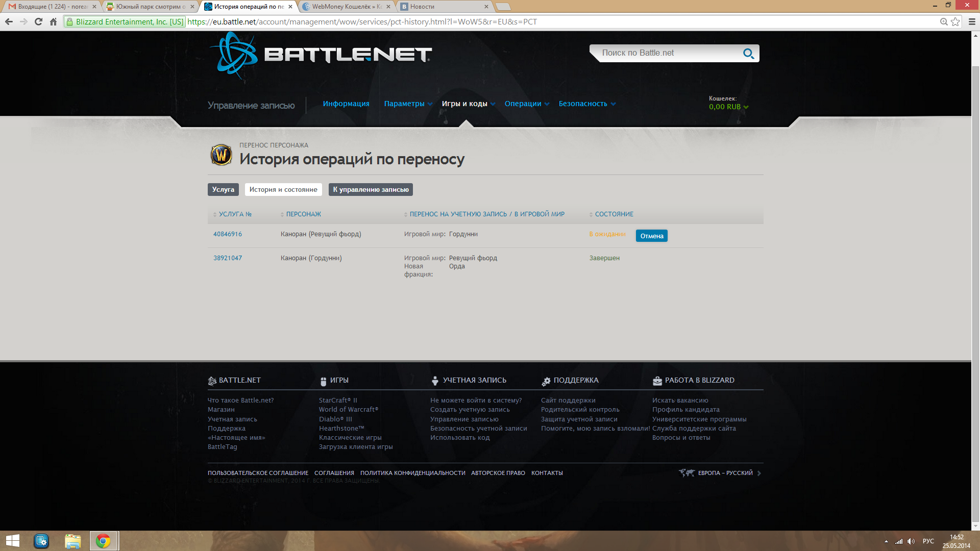Click the browser address bar URL
Viewport: 980px width, 551px height.
[x=362, y=21]
